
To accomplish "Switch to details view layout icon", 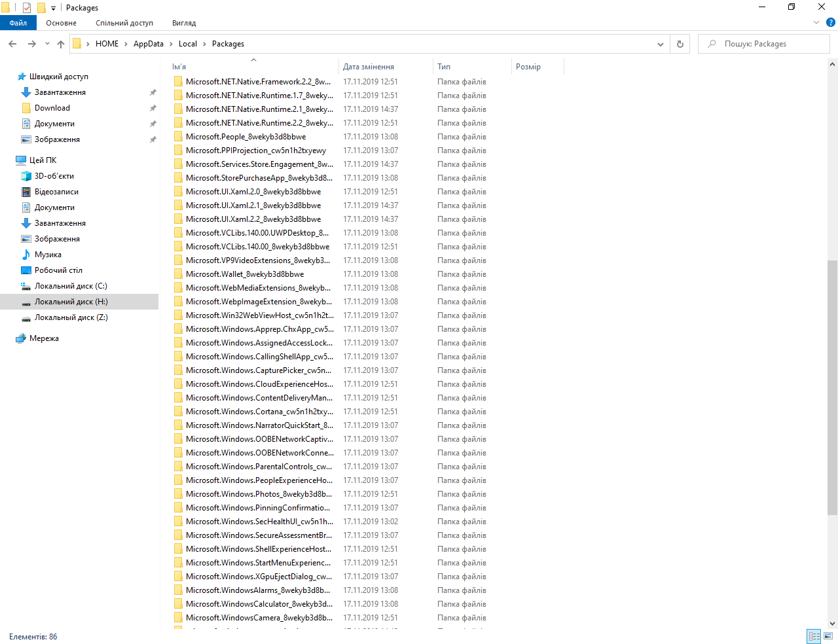I will coord(814,636).
